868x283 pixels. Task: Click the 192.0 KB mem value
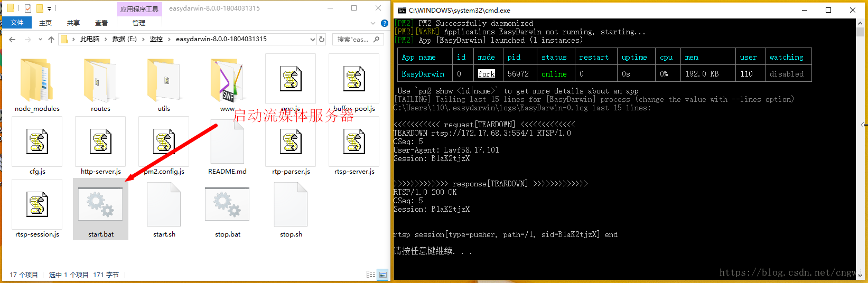[x=702, y=74]
